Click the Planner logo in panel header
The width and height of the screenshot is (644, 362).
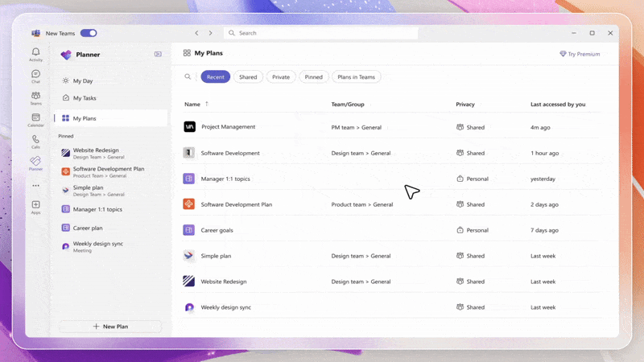[66, 55]
